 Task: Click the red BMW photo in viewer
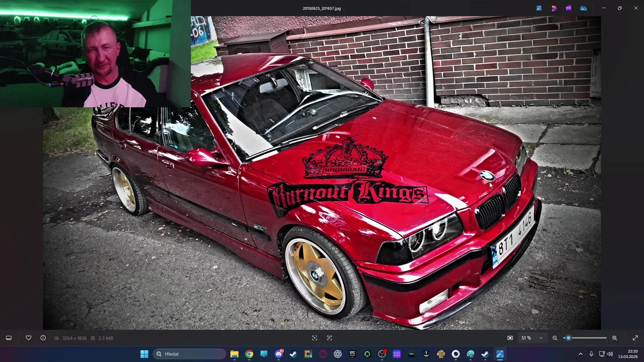click(x=322, y=173)
